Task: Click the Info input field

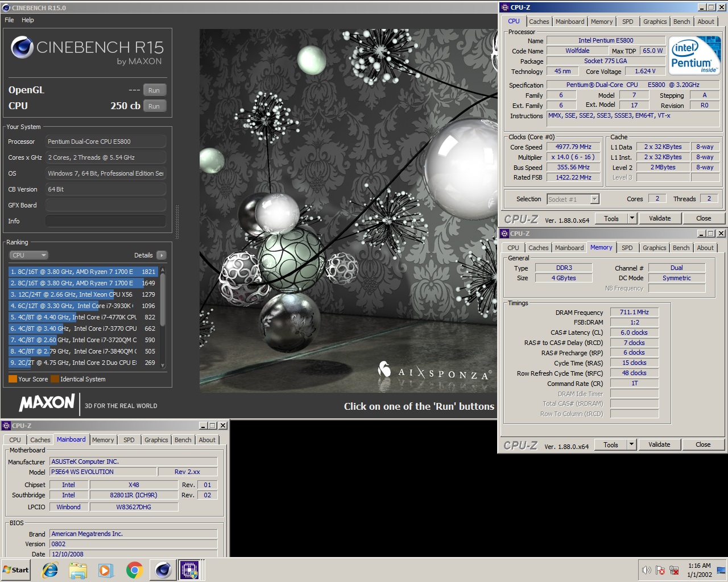Action: point(106,221)
